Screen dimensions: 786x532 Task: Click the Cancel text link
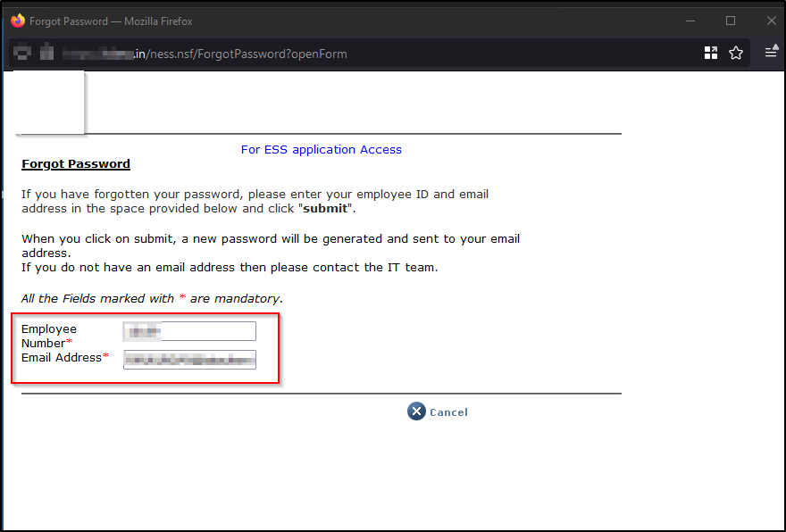tap(448, 412)
